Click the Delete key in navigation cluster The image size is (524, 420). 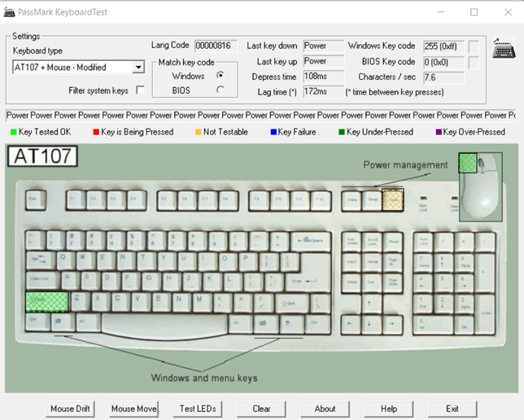point(352,283)
